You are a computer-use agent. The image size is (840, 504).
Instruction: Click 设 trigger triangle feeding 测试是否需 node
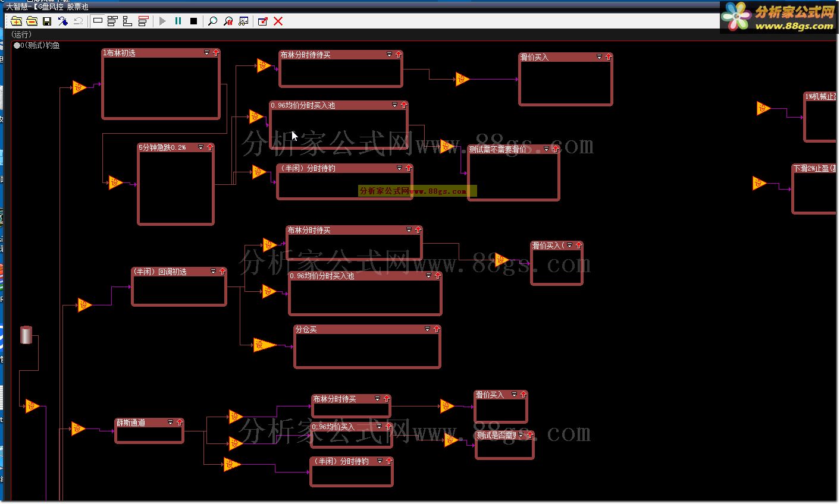(451, 440)
